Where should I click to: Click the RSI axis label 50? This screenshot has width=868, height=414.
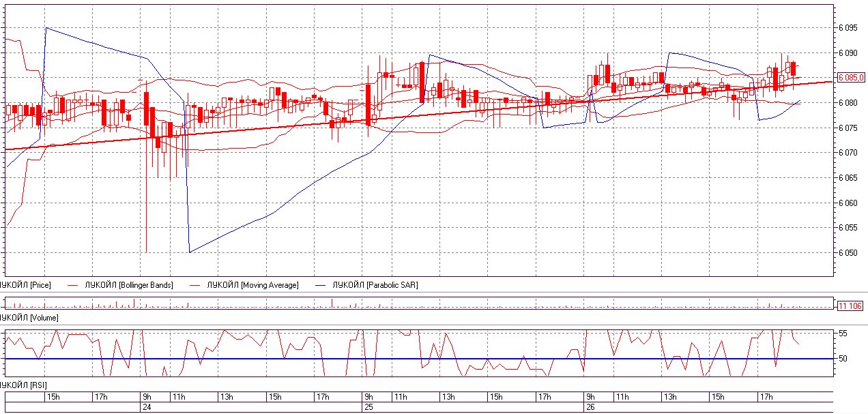coord(843,358)
